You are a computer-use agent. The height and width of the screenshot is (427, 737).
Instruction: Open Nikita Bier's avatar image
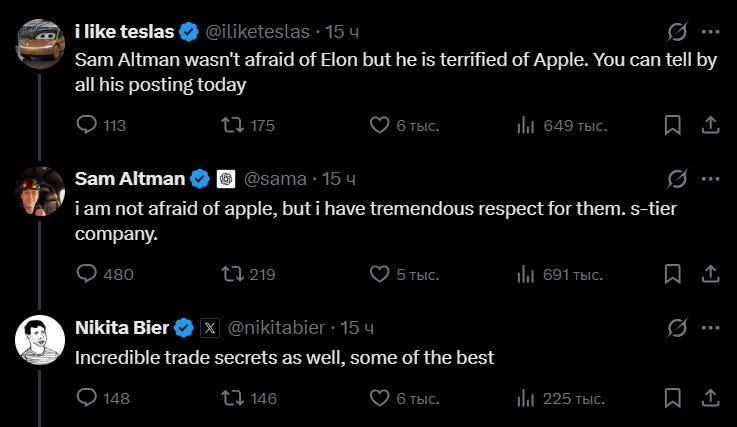point(40,340)
